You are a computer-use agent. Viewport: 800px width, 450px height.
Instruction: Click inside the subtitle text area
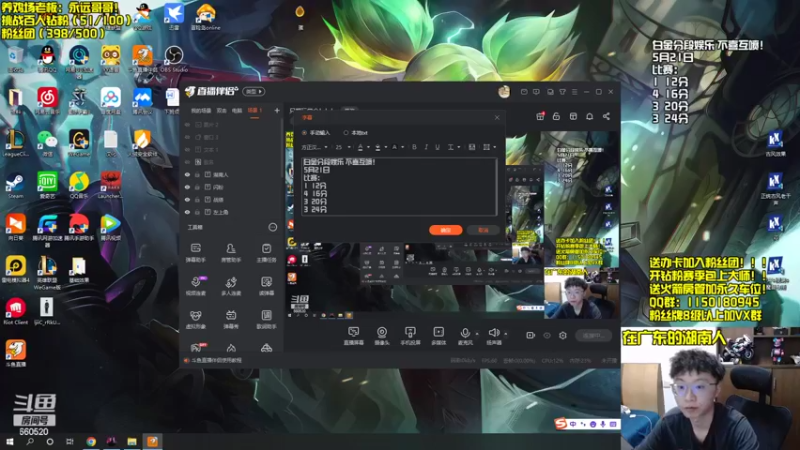(x=398, y=186)
